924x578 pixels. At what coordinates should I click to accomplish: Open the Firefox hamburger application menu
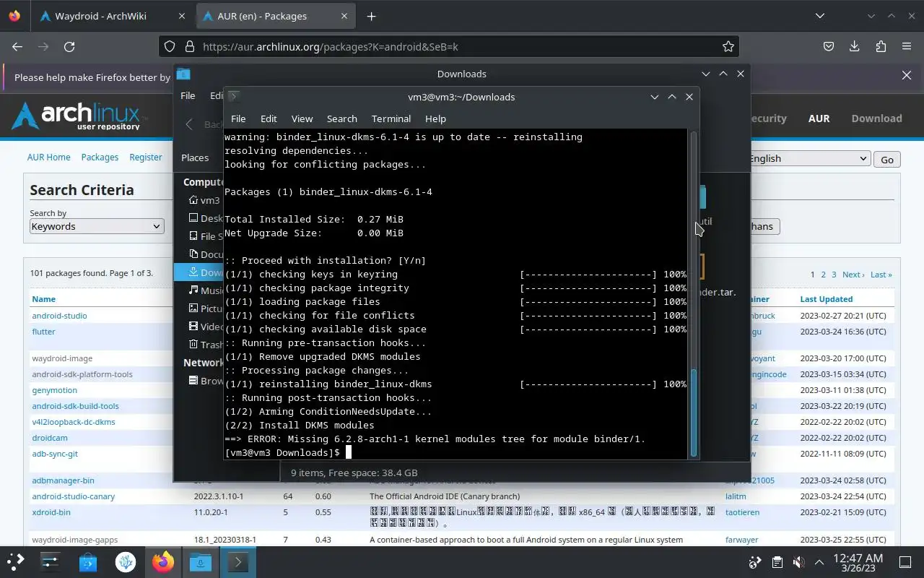click(x=907, y=46)
